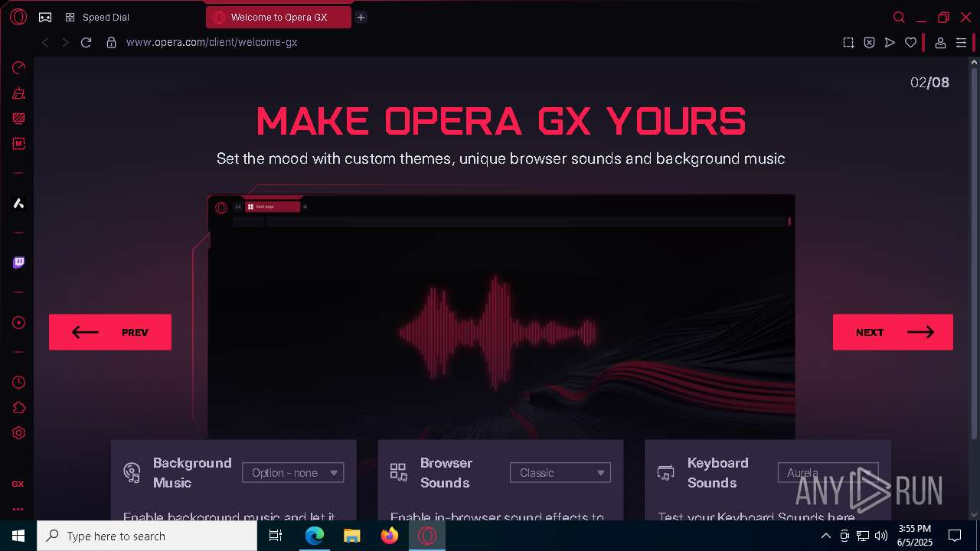Open Aria AI sidebar icon
This screenshot has height=551, width=980.
(18, 203)
